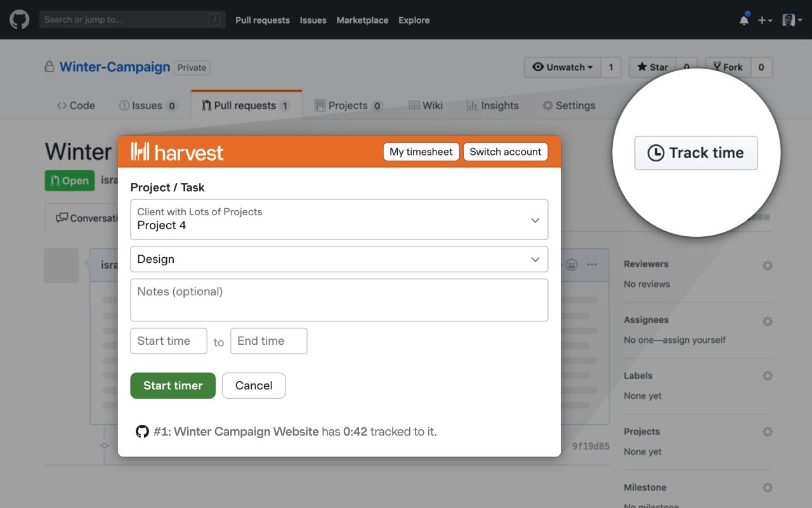Switch to the Settings tab
812x508 pixels.
pos(569,105)
